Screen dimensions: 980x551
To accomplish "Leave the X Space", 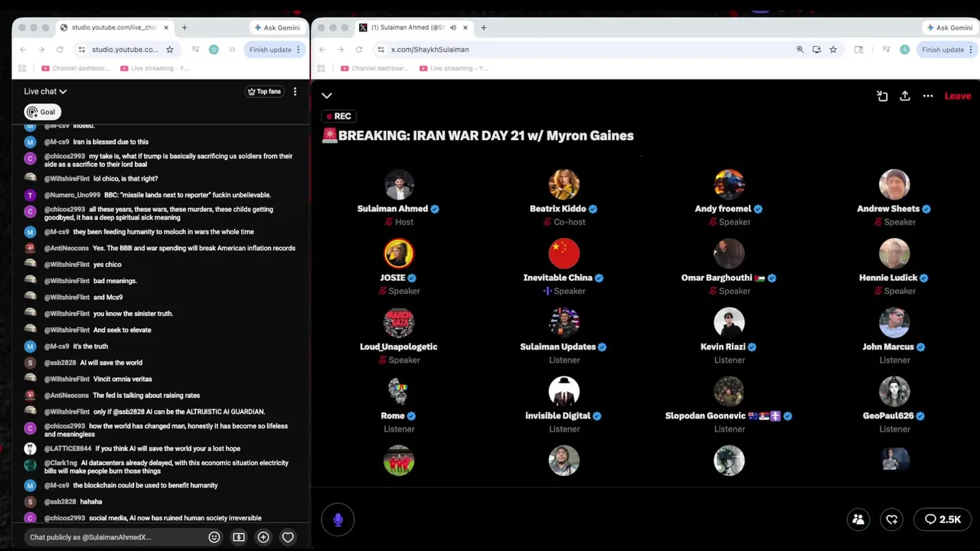I will tap(957, 96).
